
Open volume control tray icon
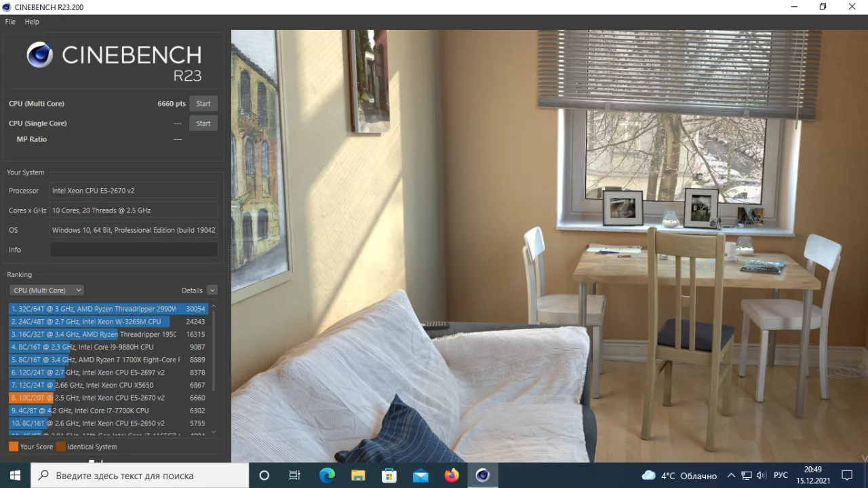click(761, 475)
